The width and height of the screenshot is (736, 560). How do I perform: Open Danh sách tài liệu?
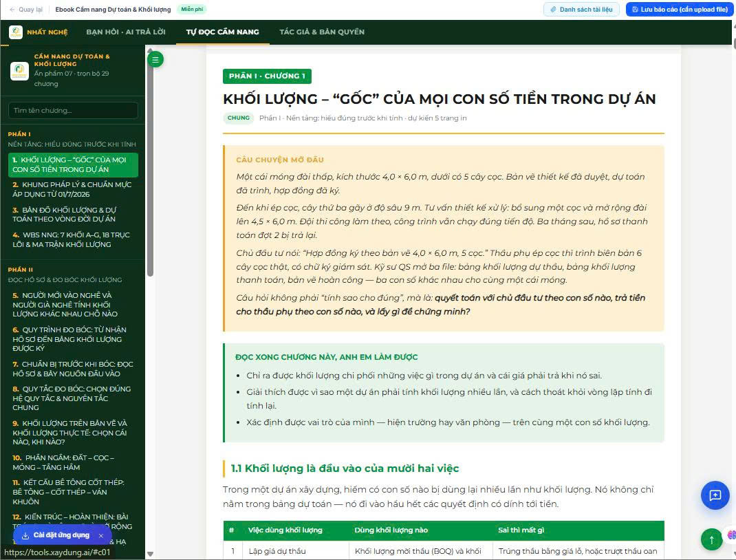(x=581, y=10)
